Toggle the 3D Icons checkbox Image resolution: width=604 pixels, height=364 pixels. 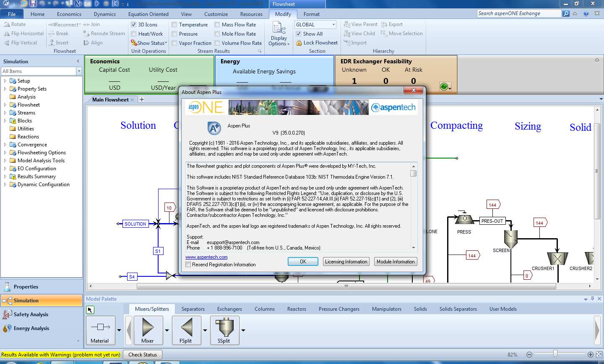click(x=134, y=24)
